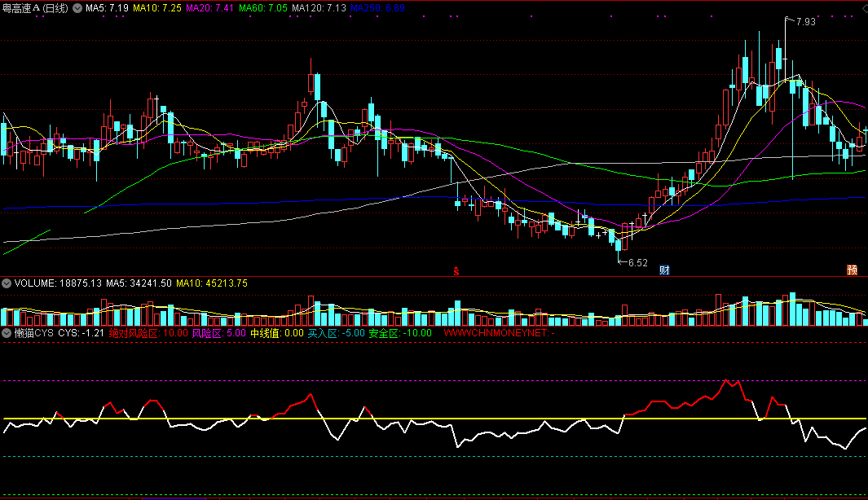Click the yellow 中线值: 0.00 label
The height and width of the screenshot is (500, 868).
click(277, 333)
